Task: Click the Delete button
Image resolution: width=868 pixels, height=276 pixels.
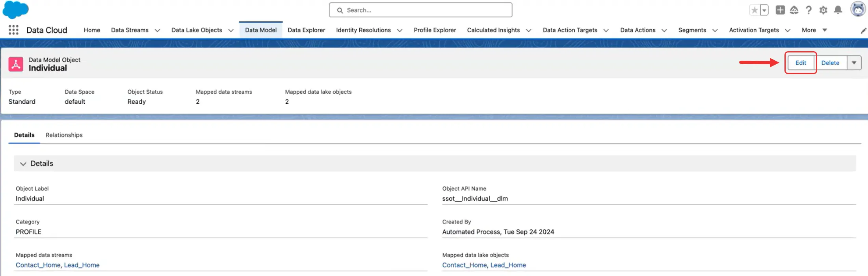Action: click(x=830, y=63)
